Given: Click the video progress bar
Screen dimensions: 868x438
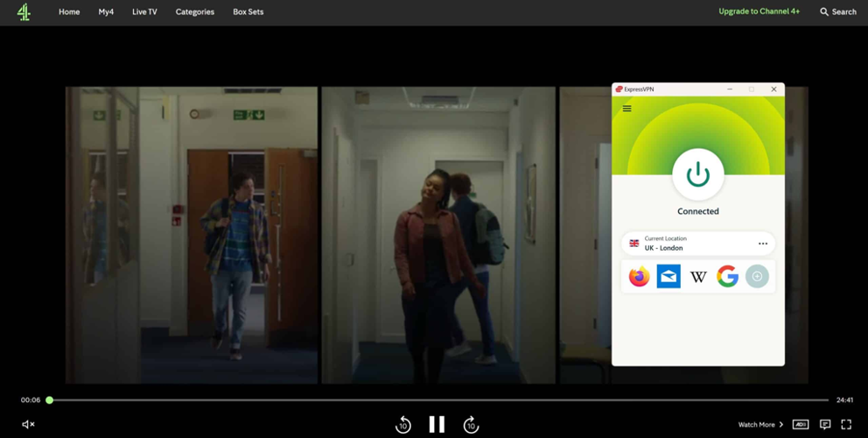Looking at the screenshot, I should coord(437,400).
